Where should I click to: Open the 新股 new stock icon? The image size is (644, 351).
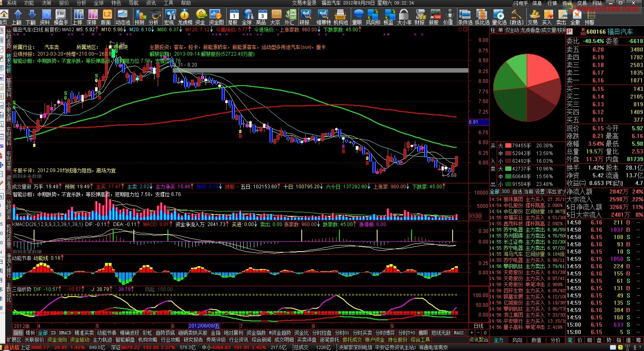[x=434, y=17]
